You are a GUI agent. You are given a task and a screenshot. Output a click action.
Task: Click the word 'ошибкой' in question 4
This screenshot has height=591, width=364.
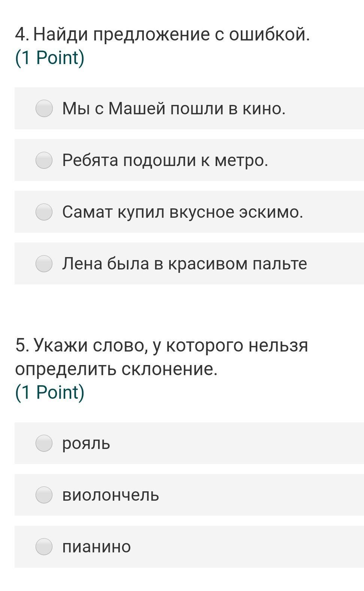click(x=268, y=35)
